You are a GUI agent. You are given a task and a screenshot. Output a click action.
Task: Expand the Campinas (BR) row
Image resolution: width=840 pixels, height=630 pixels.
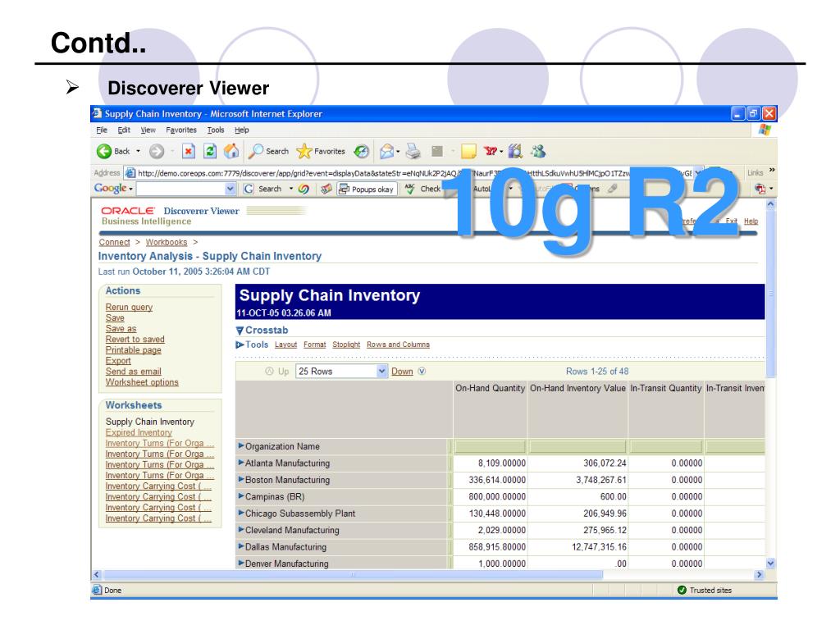pyautogui.click(x=241, y=496)
